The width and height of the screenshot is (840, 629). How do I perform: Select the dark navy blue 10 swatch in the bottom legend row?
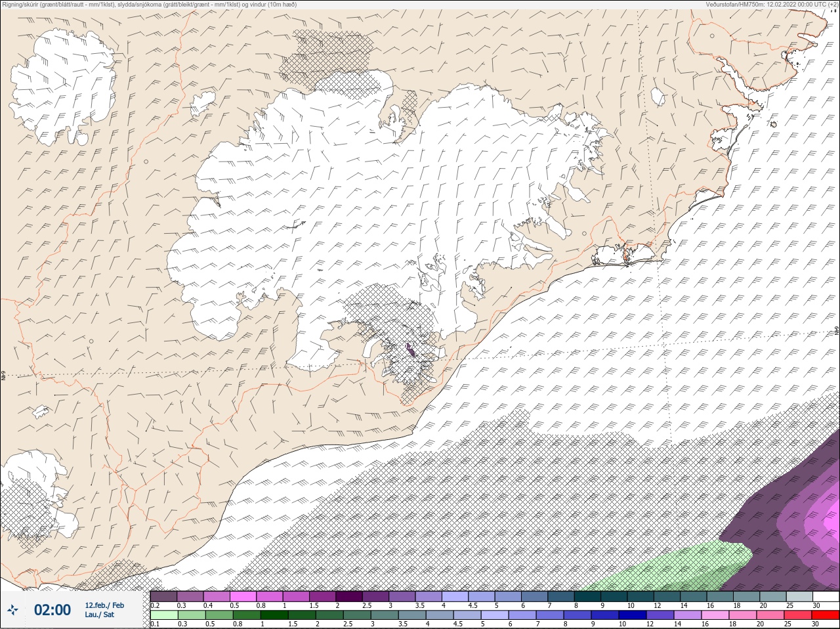click(633, 615)
